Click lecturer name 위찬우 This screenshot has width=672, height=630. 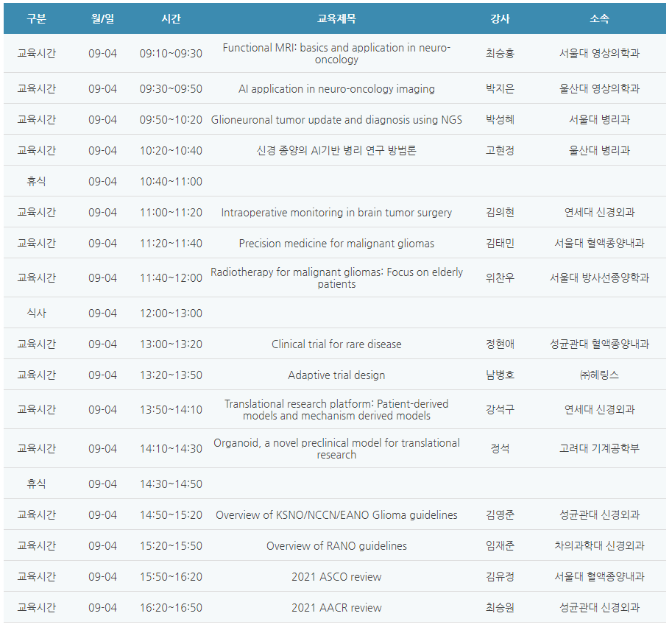[x=500, y=277]
